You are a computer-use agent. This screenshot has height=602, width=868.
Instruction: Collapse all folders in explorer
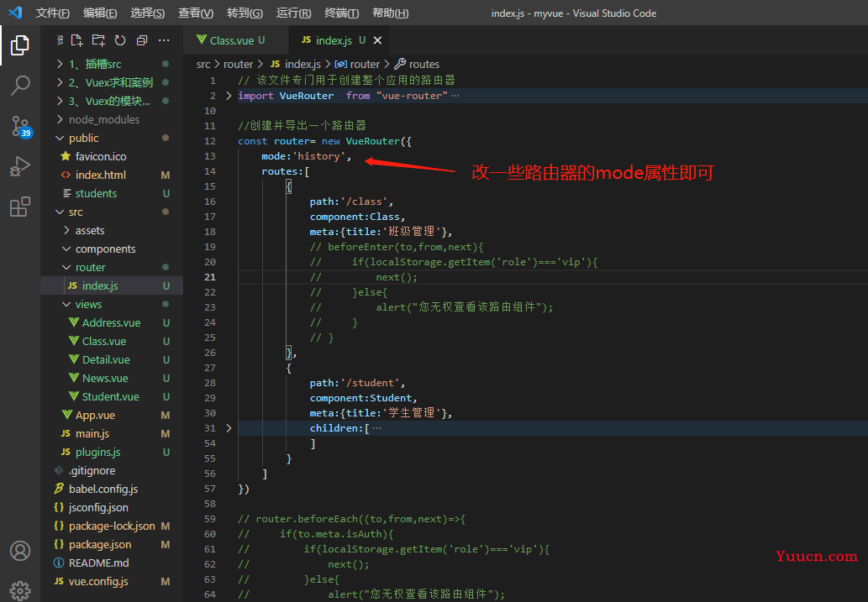coord(142,40)
